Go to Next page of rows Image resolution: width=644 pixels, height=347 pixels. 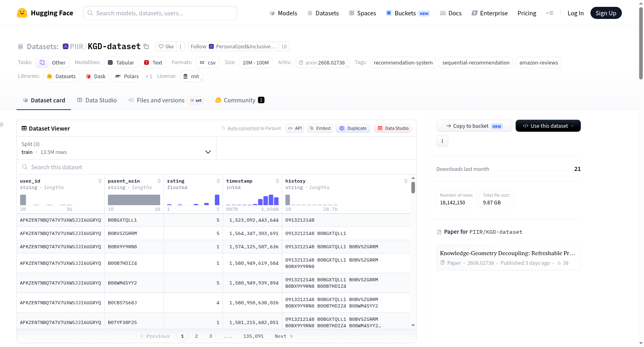(x=284, y=336)
